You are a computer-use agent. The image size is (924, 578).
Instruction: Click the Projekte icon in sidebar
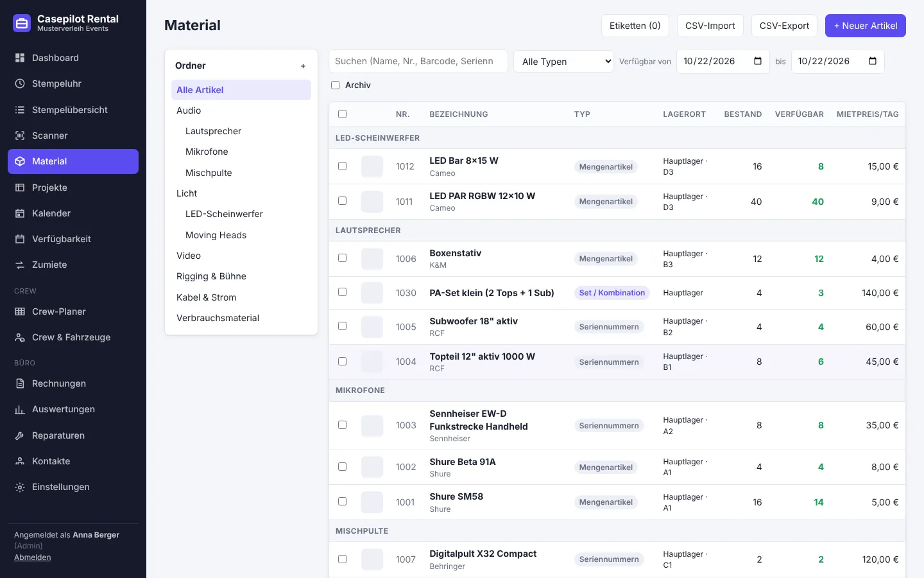(x=20, y=188)
